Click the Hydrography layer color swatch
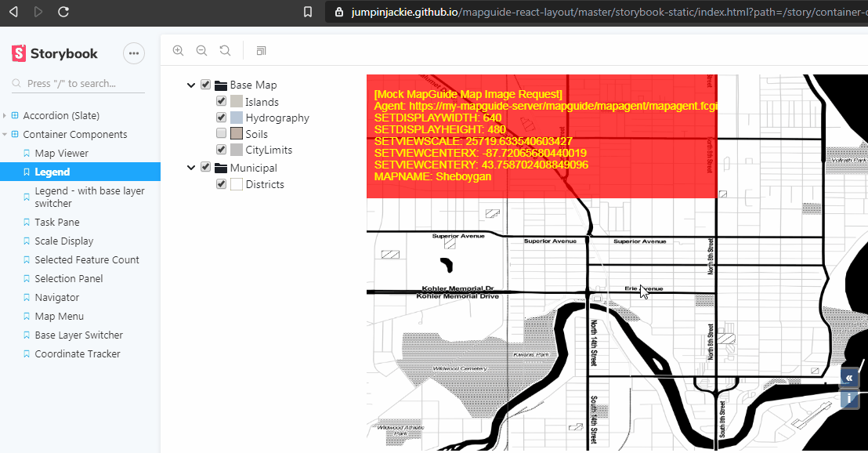 236,117
